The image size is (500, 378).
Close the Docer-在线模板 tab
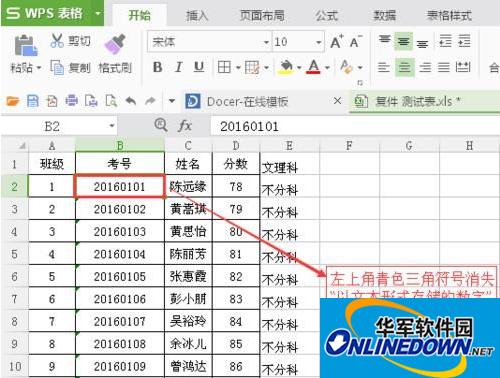(337, 101)
